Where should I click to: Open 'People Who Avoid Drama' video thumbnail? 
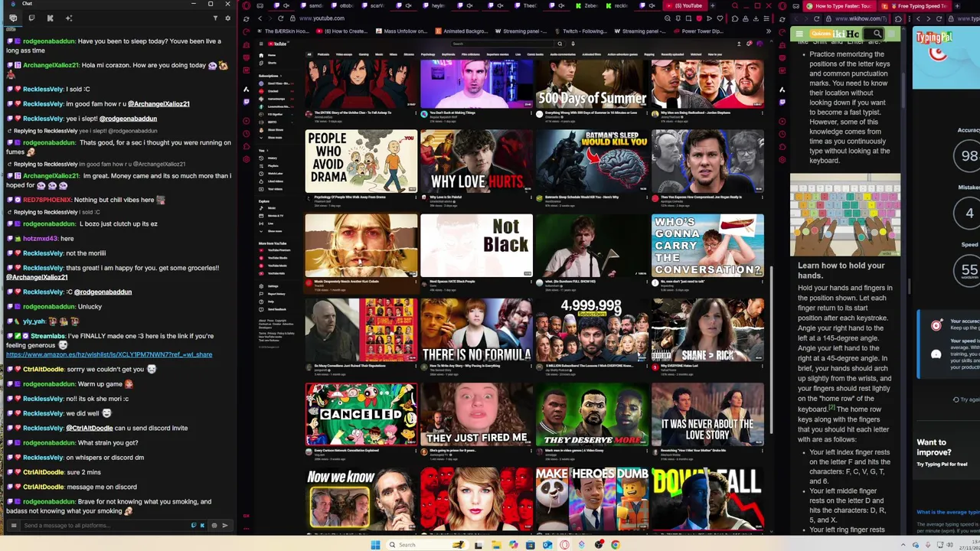pos(361,161)
